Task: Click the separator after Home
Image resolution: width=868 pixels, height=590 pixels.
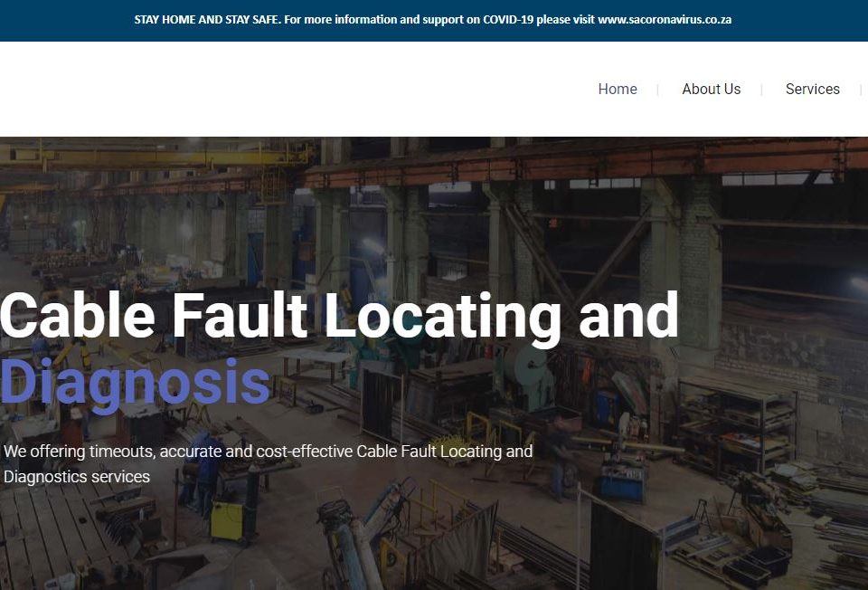Action: tap(659, 89)
